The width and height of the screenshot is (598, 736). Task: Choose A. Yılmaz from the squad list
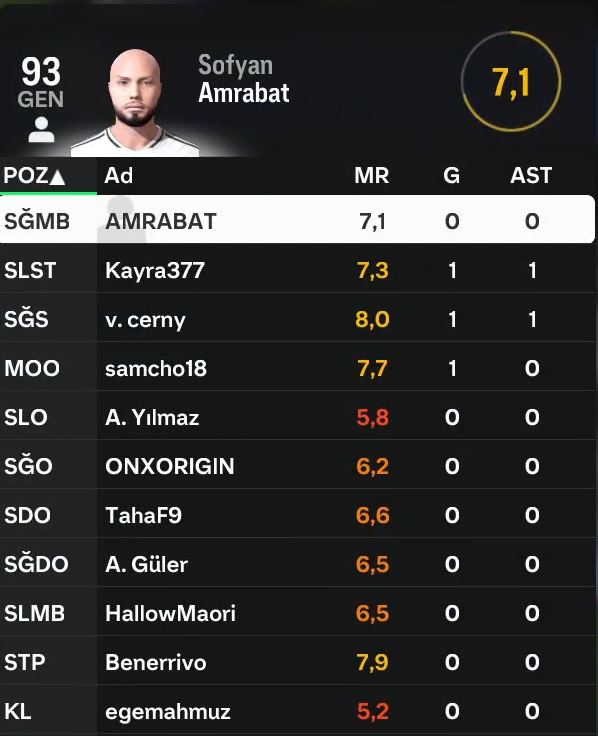click(x=298, y=417)
